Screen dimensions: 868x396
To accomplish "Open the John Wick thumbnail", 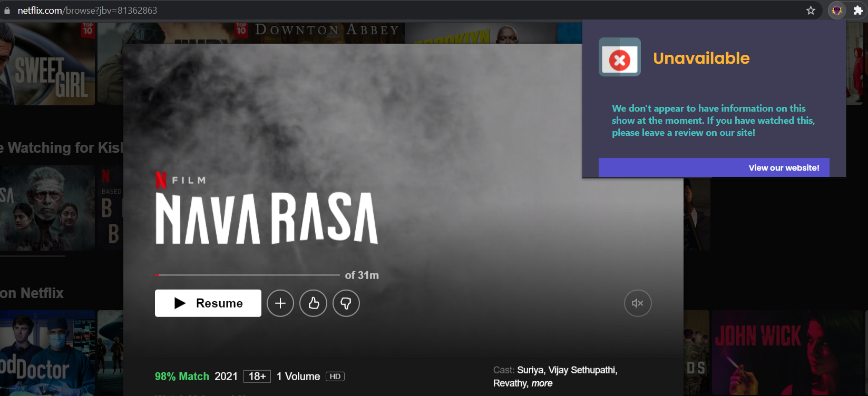I will tap(788, 353).
